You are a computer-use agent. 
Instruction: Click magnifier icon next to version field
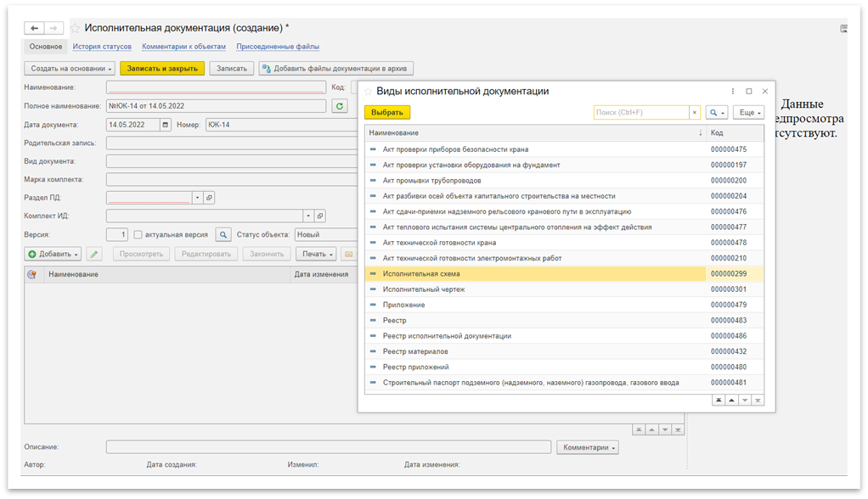tap(223, 234)
